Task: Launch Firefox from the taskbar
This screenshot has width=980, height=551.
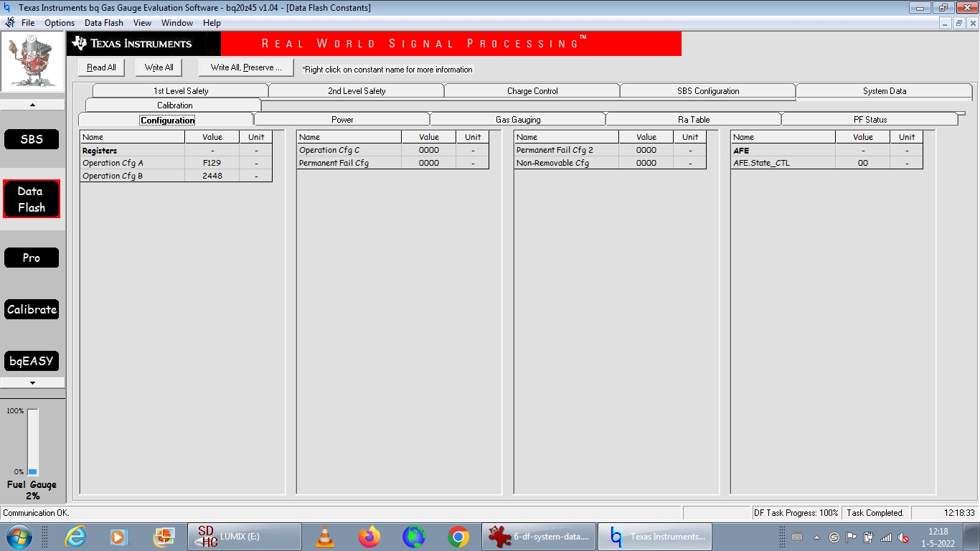Action: pos(369,537)
